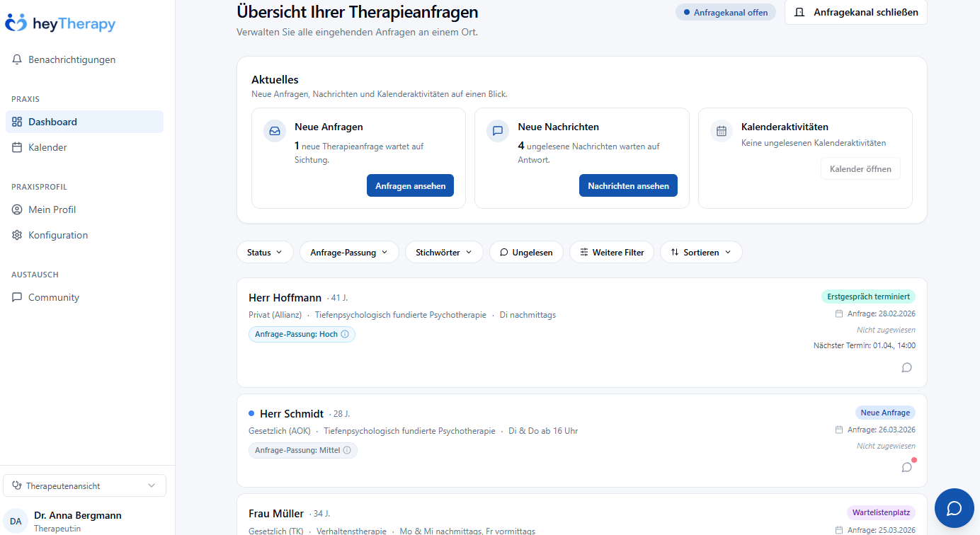This screenshot has width=980, height=535.
Task: Click Anfragen ansehen button
Action: click(410, 185)
